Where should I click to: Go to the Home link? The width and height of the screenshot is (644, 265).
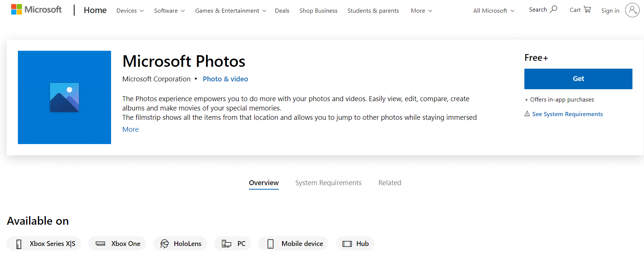(95, 10)
